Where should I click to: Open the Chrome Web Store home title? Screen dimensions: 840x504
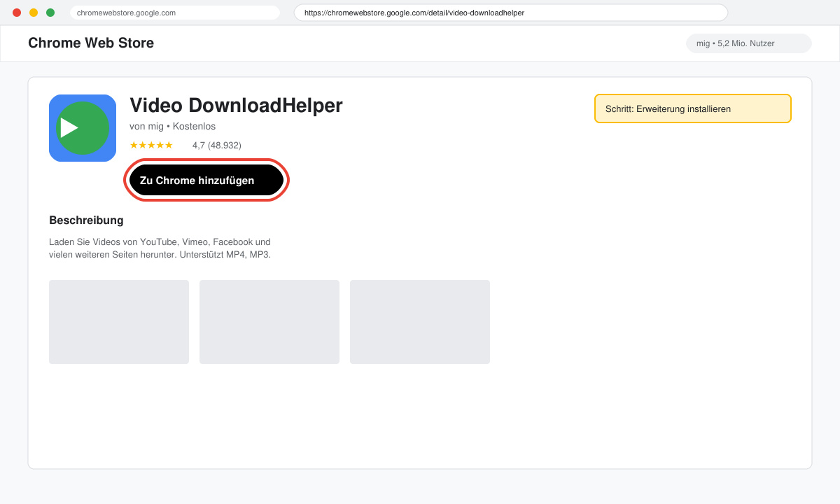91,43
